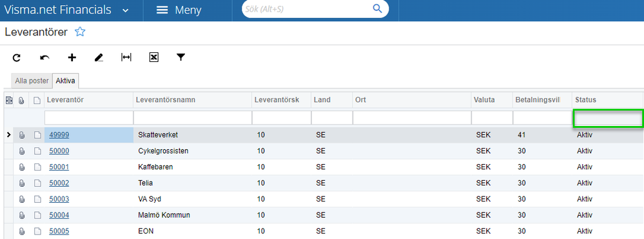Click the notes column header icon
The image size is (644, 239).
[x=37, y=100]
